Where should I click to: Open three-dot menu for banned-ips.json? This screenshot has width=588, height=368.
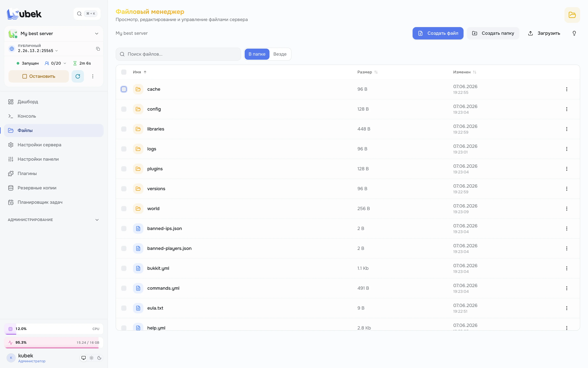[x=567, y=229]
